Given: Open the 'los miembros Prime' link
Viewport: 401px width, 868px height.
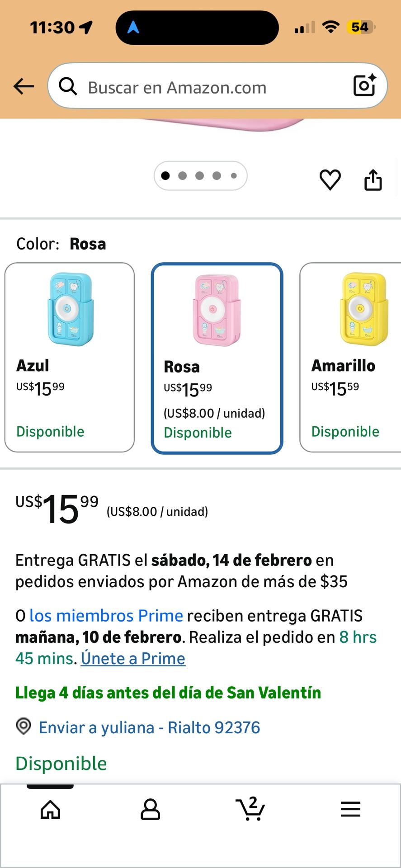Looking at the screenshot, I should (106, 616).
